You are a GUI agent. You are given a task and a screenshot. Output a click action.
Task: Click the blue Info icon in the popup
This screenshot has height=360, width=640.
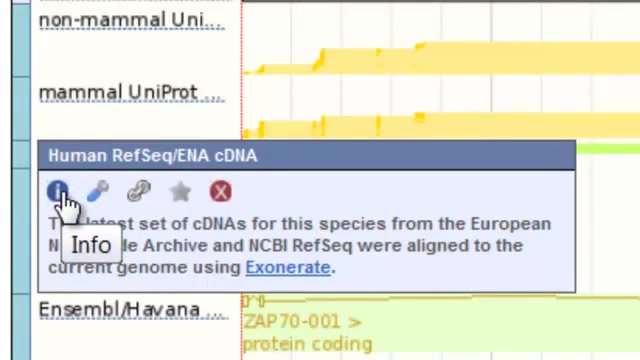coord(58,191)
